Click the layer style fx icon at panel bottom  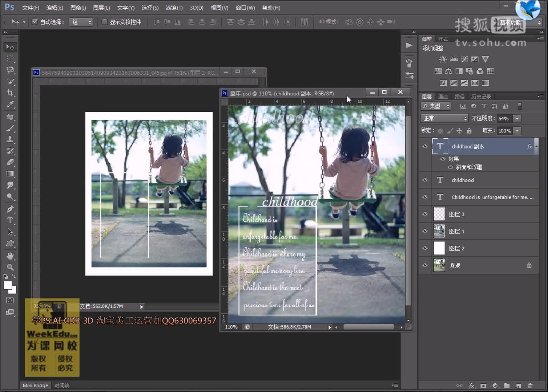point(472,385)
